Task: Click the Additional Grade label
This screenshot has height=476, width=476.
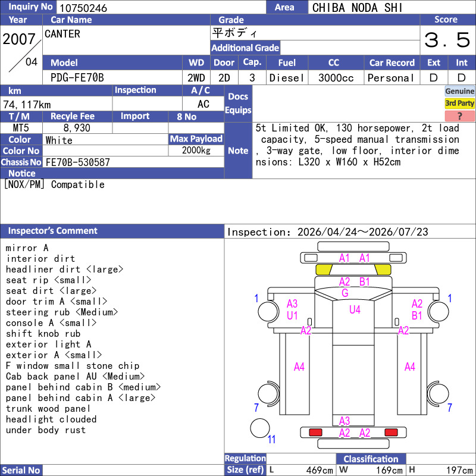Action: point(245,48)
